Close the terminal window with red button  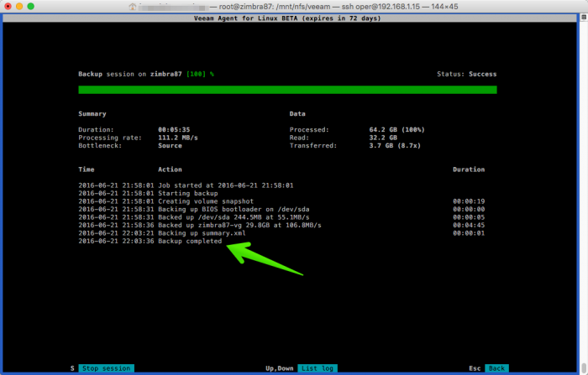click(x=8, y=7)
